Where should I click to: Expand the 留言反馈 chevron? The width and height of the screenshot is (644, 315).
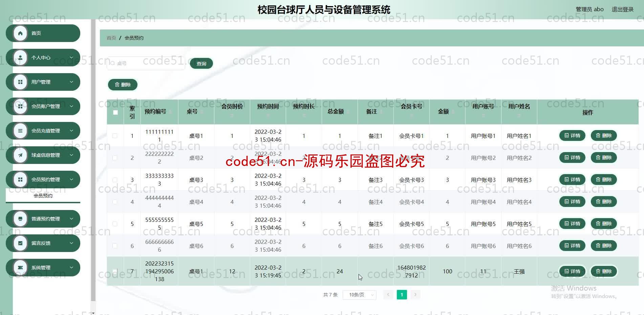[x=71, y=243]
